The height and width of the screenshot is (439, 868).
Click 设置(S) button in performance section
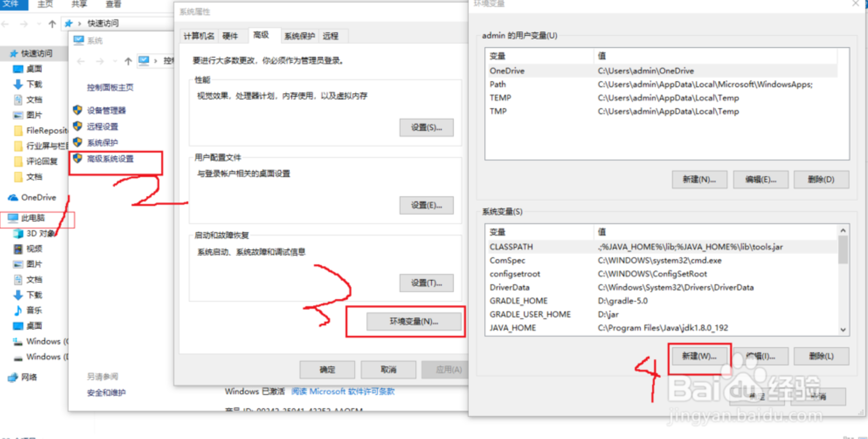click(x=427, y=127)
